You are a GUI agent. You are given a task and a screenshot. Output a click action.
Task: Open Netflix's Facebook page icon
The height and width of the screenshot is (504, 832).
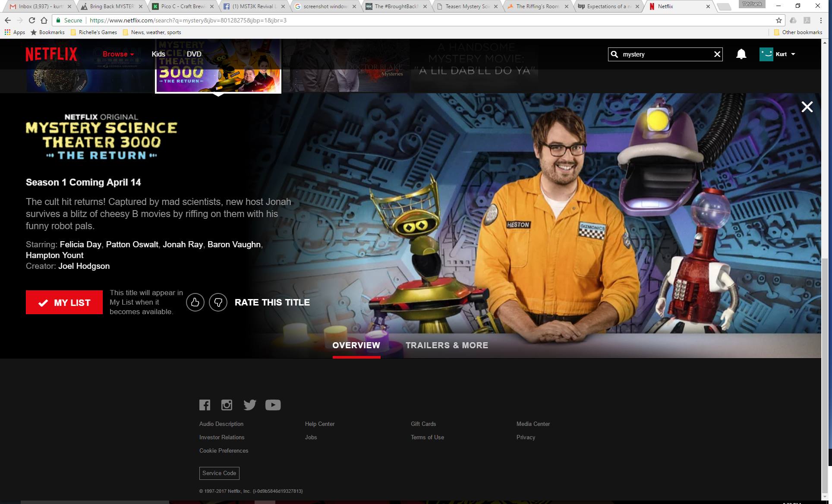pos(205,405)
